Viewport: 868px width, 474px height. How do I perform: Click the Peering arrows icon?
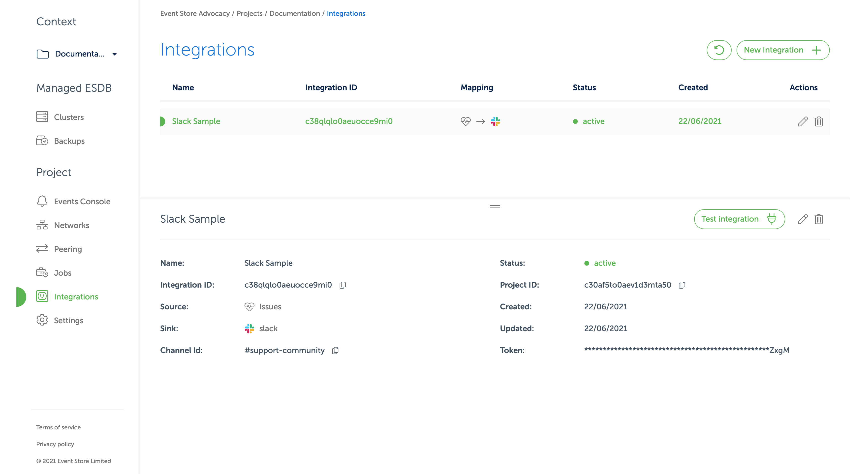pyautogui.click(x=42, y=249)
